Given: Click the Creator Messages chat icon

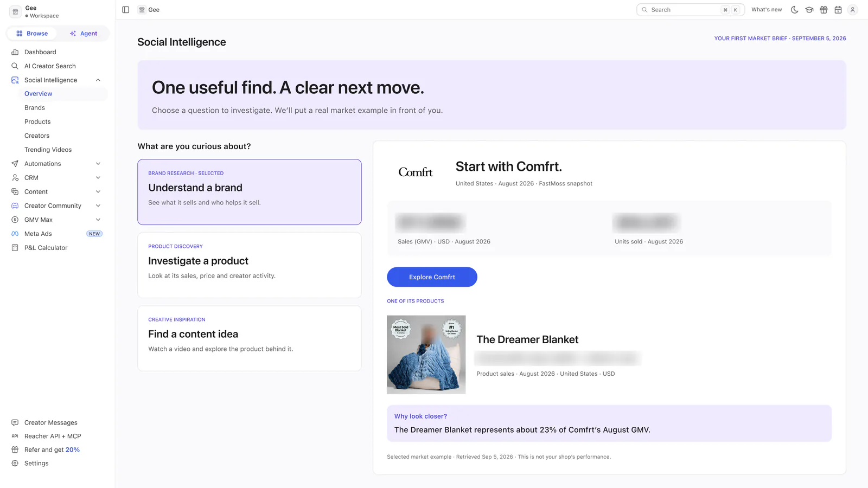Looking at the screenshot, I should tap(15, 423).
